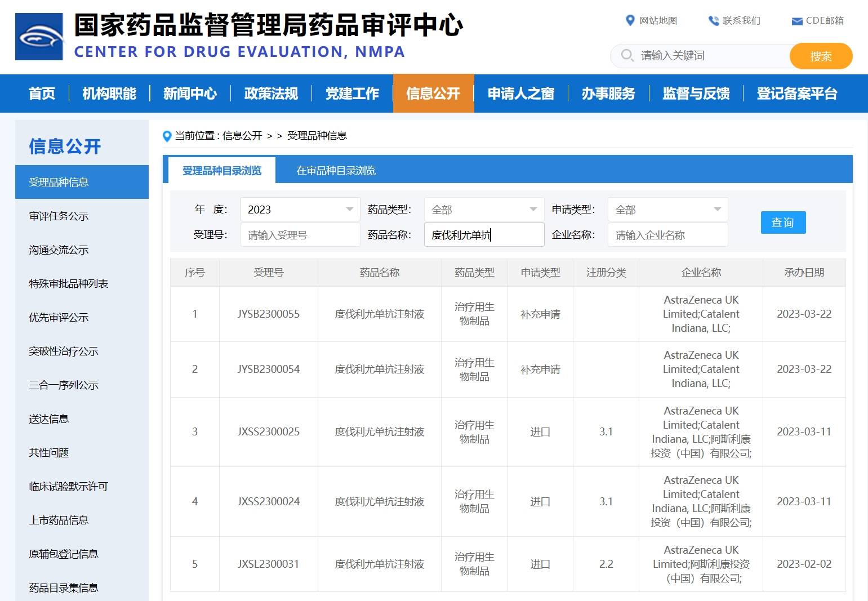Image resolution: width=868 pixels, height=601 pixels.
Task: Select 受理品种目录浏览 tab
Action: coord(222,171)
